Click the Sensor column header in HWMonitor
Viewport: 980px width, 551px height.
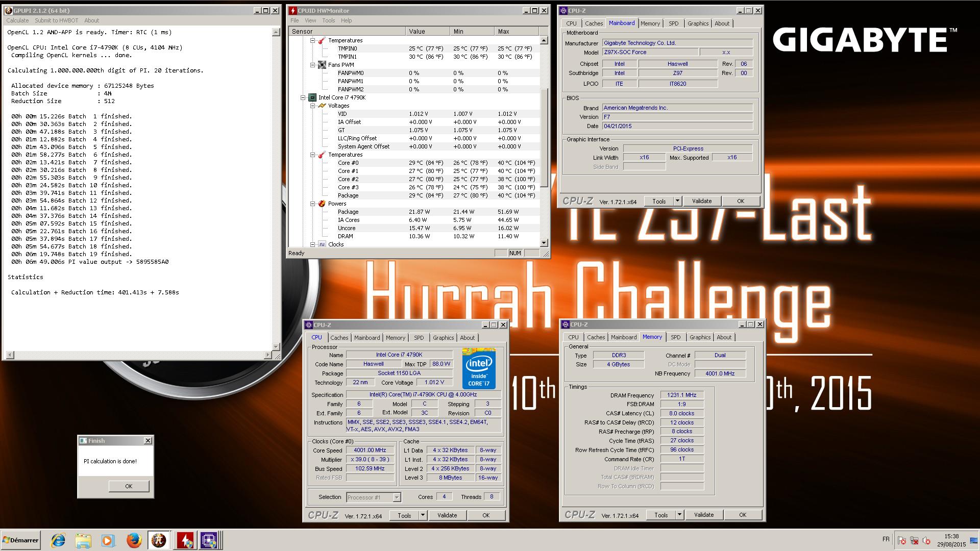[x=347, y=32]
